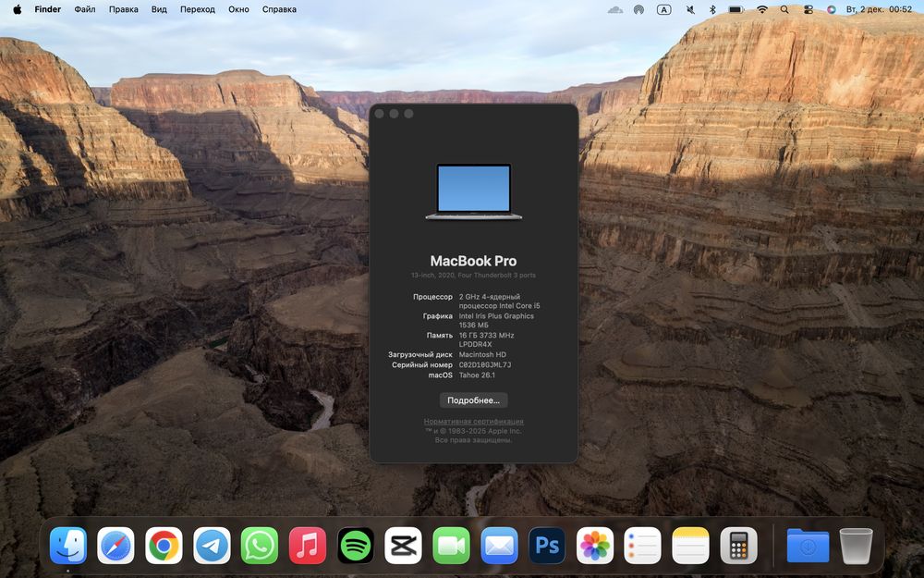This screenshot has height=578, width=924.
Task: Switch keyboard input source in menu bar
Action: click(664, 9)
